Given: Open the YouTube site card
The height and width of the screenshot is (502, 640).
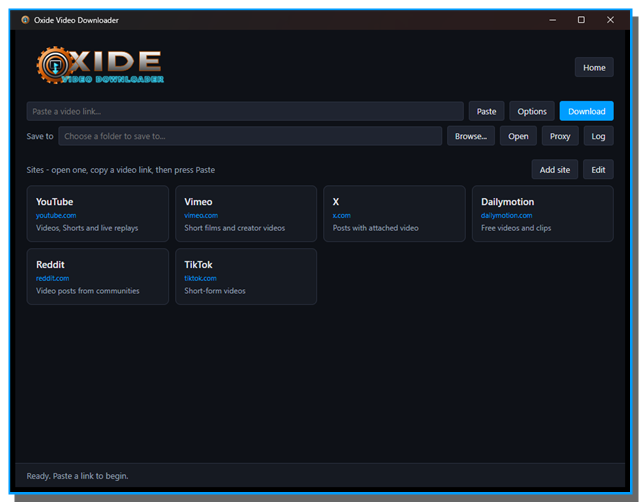Looking at the screenshot, I should (x=98, y=213).
